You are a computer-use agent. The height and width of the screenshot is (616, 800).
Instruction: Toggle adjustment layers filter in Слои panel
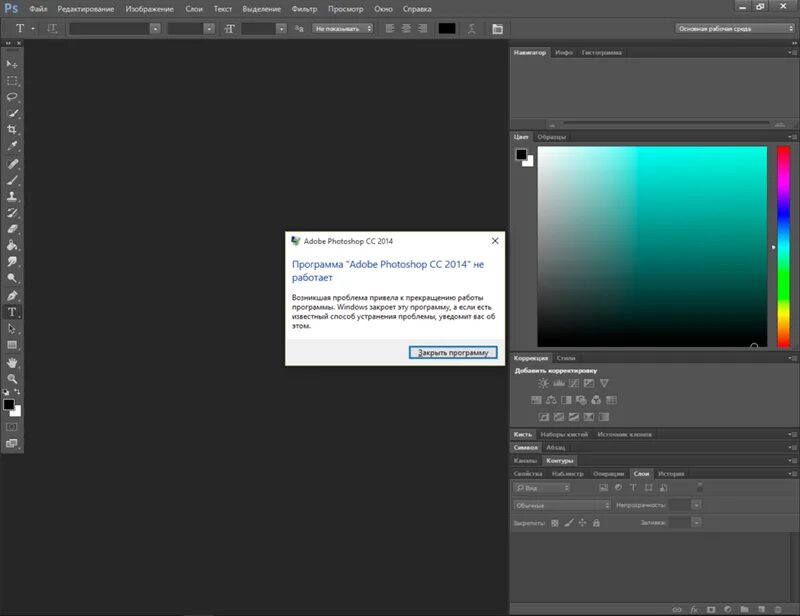(618, 488)
